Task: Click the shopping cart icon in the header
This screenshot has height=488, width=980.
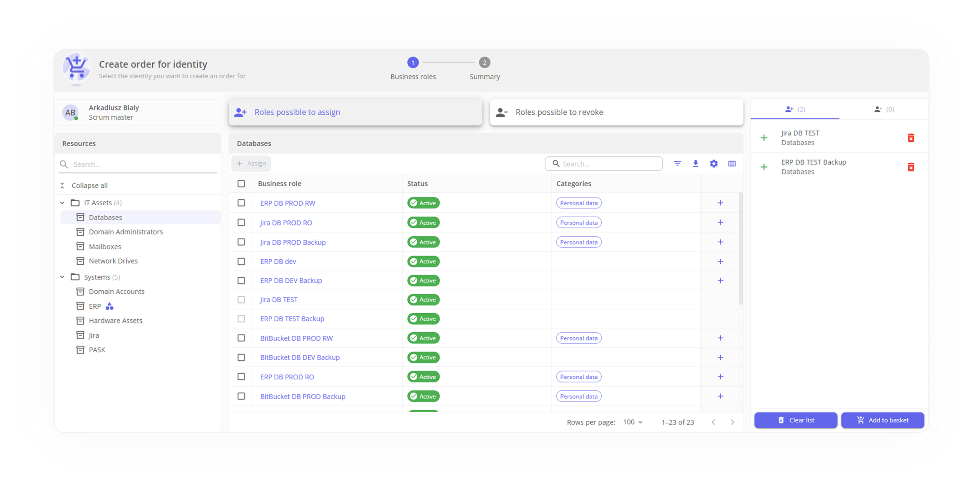Action: [x=77, y=68]
